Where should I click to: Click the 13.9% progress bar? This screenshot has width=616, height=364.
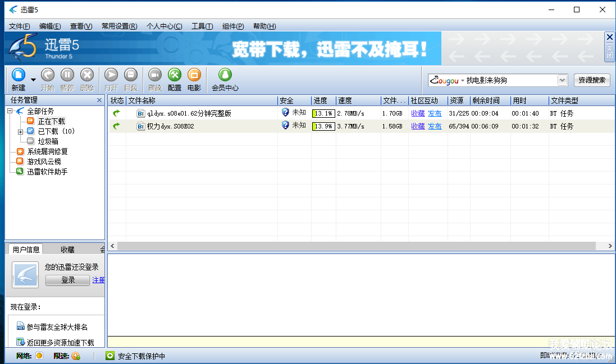click(x=323, y=126)
